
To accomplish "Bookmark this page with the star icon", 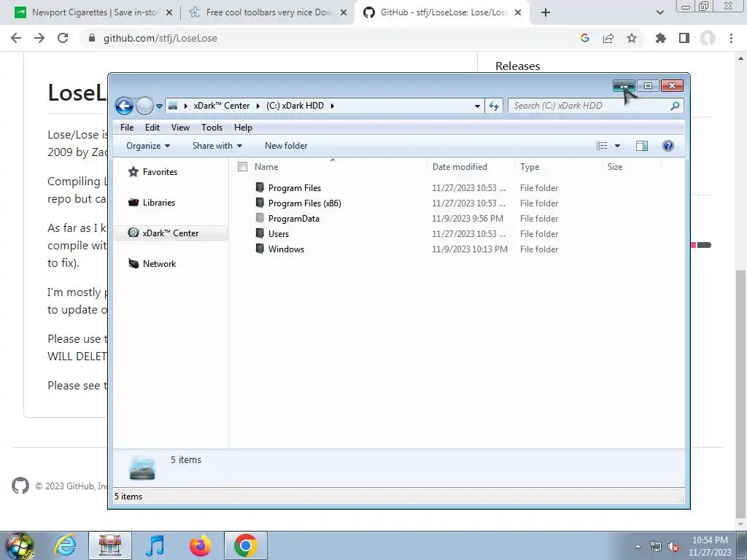I will point(632,38).
